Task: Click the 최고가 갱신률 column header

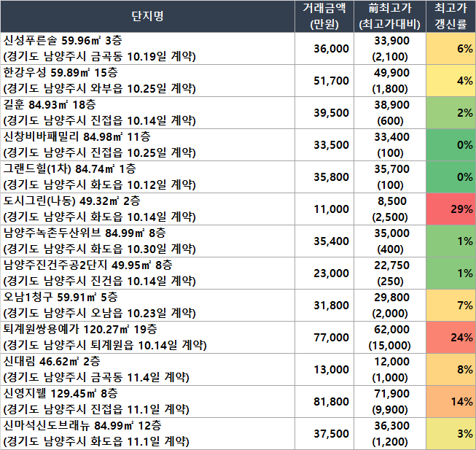Action: coord(450,16)
